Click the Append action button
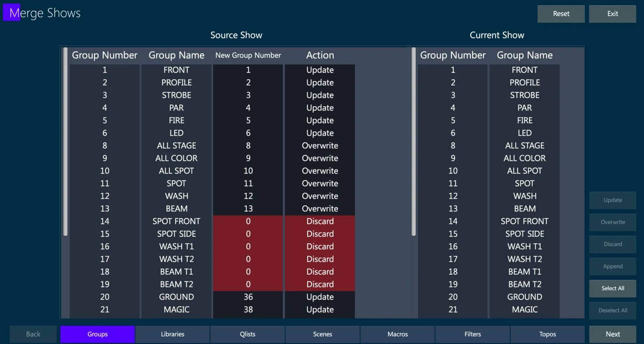 pyautogui.click(x=612, y=267)
